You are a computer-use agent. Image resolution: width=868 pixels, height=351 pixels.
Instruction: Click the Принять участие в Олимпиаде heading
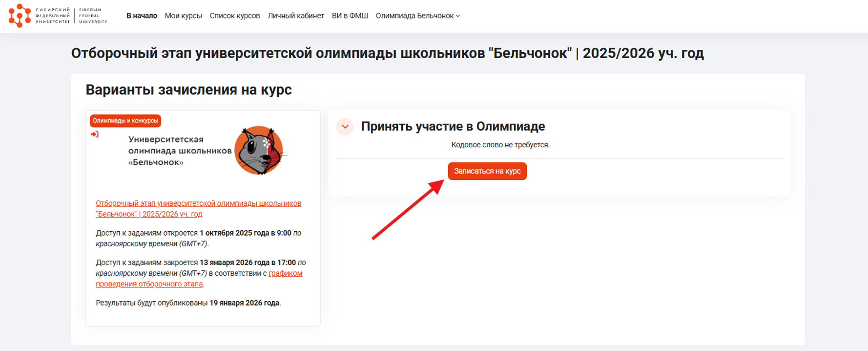(x=453, y=127)
